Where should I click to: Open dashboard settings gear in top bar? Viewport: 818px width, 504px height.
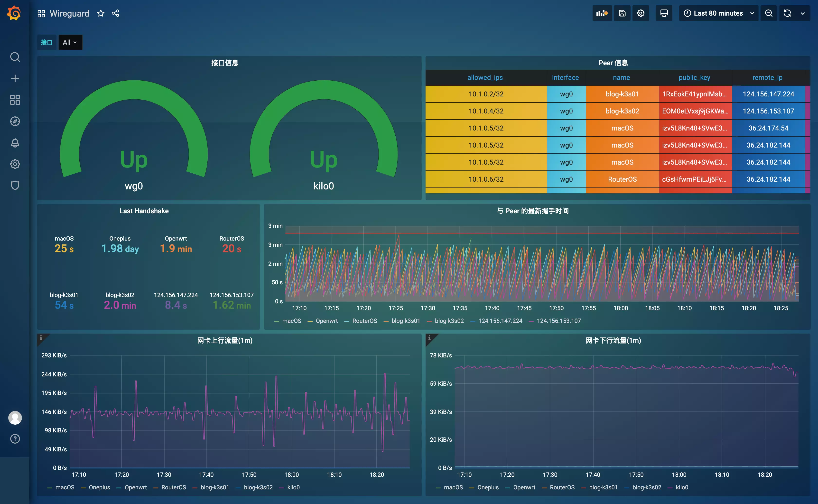[641, 13]
